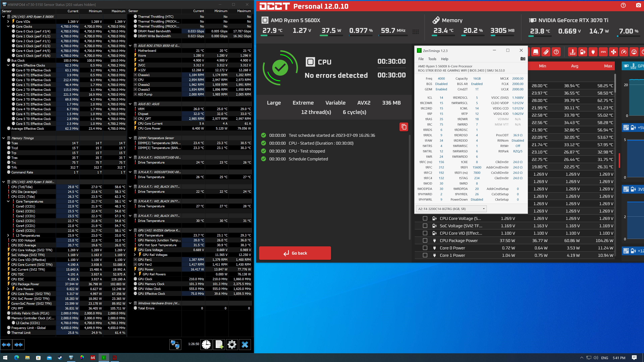Open ENG language indicator in tray
This screenshot has width=644, height=362.
604,358
